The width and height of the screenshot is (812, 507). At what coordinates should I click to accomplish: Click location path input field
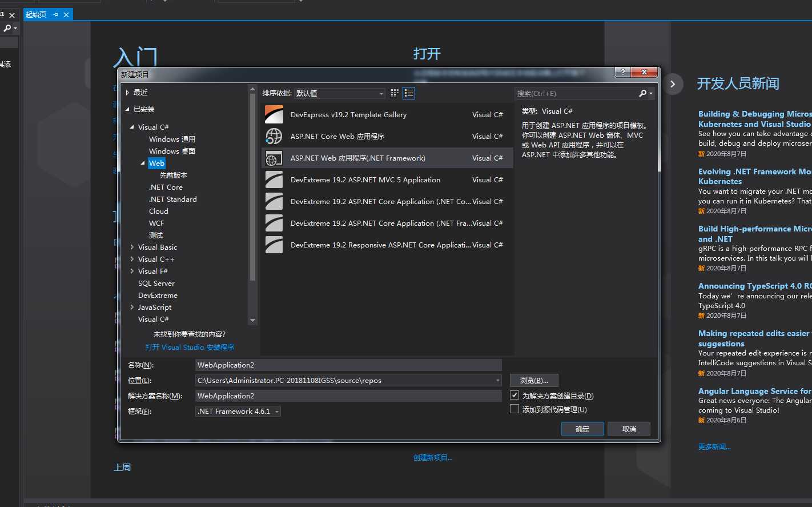(x=344, y=380)
